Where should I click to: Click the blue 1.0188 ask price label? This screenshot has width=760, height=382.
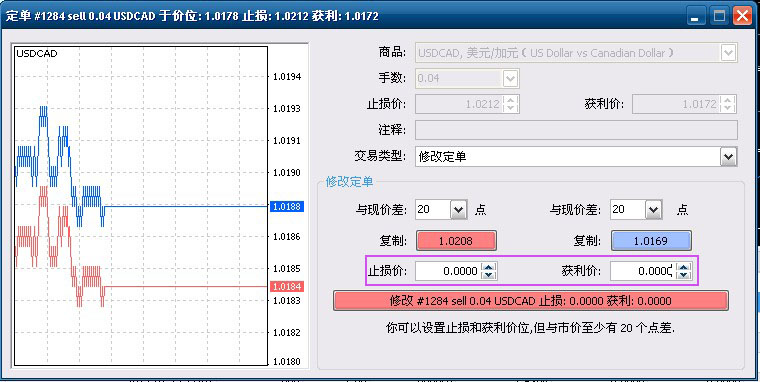point(287,207)
